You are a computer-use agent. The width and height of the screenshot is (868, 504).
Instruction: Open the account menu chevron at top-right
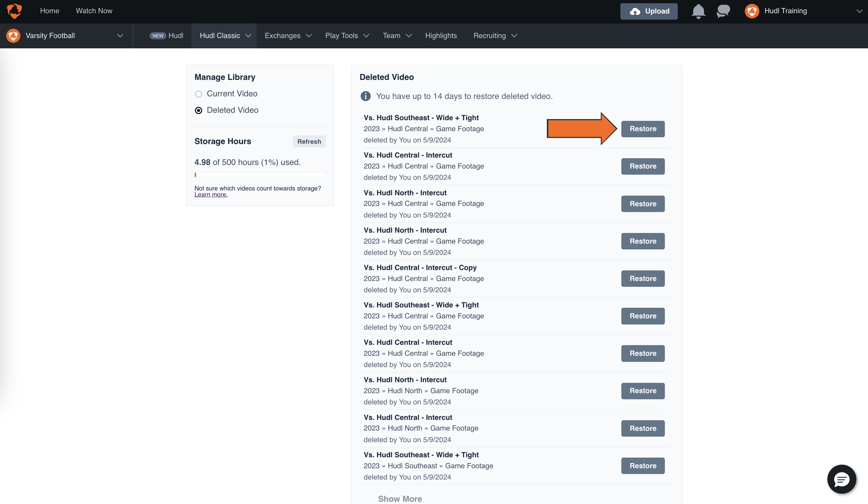click(859, 11)
